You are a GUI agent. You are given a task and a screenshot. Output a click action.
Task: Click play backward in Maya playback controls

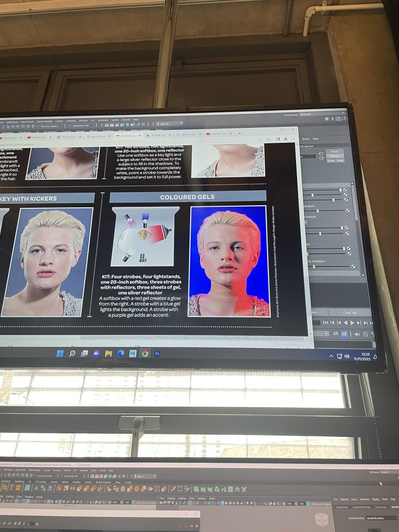coord(345,323)
